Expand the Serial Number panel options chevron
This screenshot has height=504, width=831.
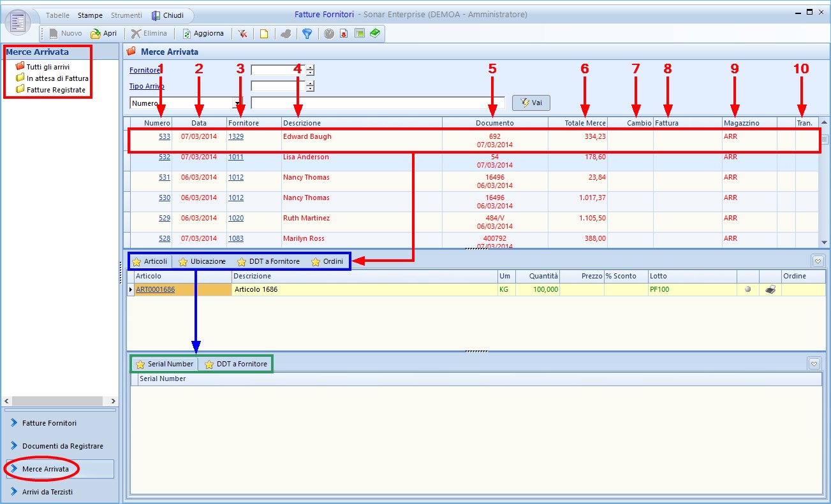click(x=814, y=364)
